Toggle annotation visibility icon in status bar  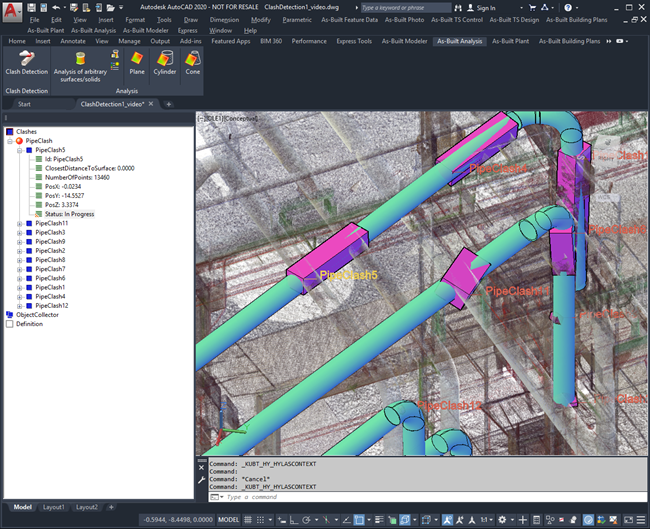(x=447, y=519)
